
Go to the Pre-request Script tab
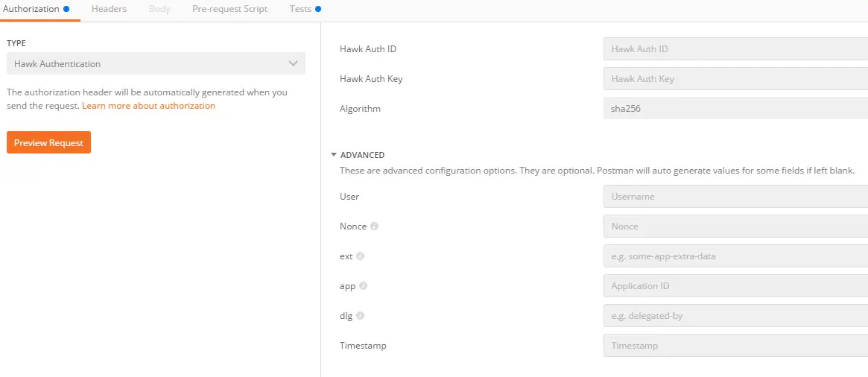coord(229,9)
